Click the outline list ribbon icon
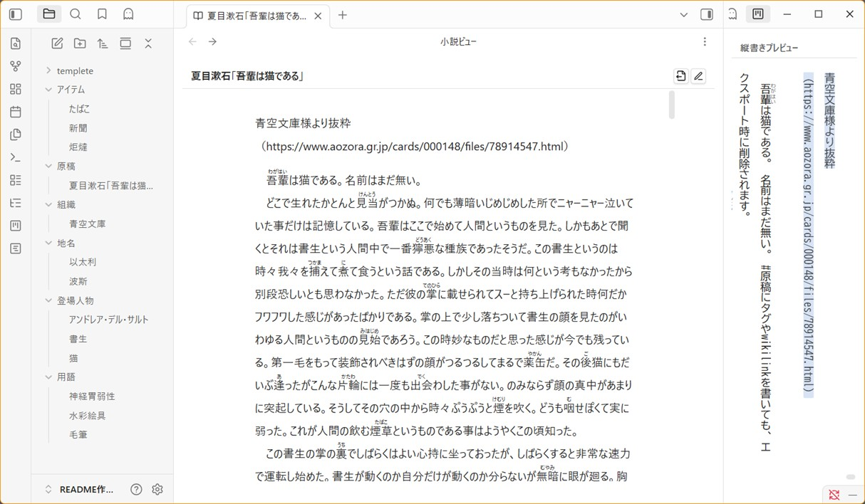Image resolution: width=865 pixels, height=504 pixels. tap(15, 203)
